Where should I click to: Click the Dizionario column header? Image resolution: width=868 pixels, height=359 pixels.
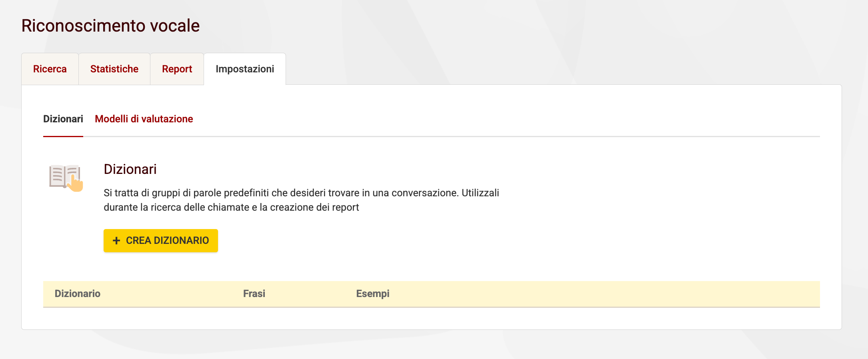78,294
